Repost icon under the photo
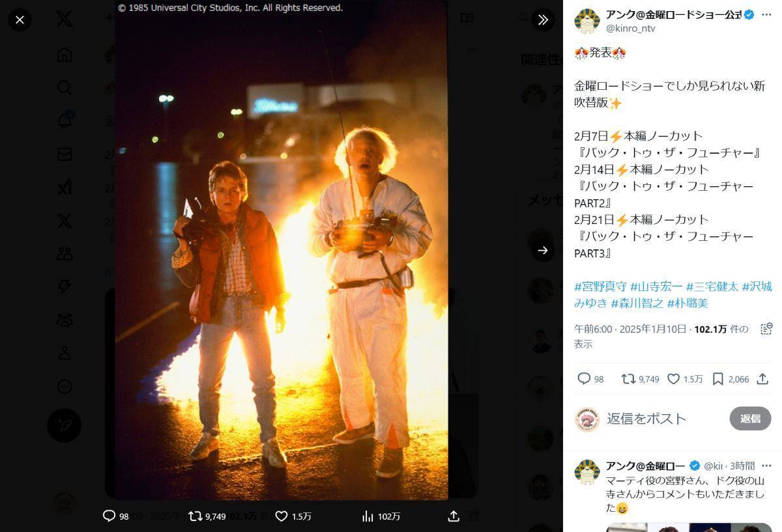 195,516
